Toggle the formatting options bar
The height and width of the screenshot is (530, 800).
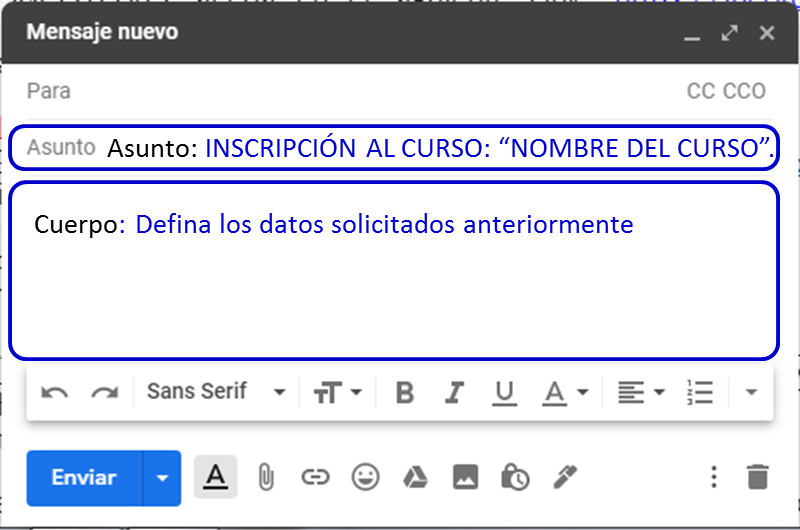[x=215, y=477]
